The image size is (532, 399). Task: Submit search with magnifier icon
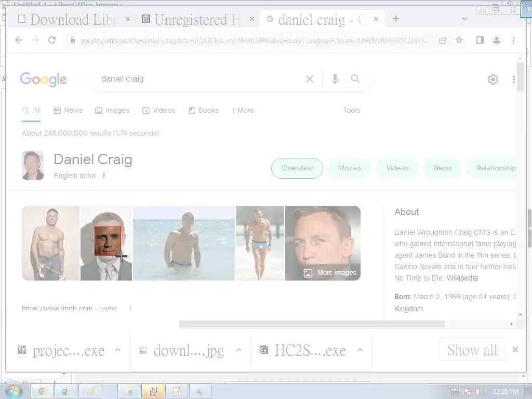click(355, 79)
